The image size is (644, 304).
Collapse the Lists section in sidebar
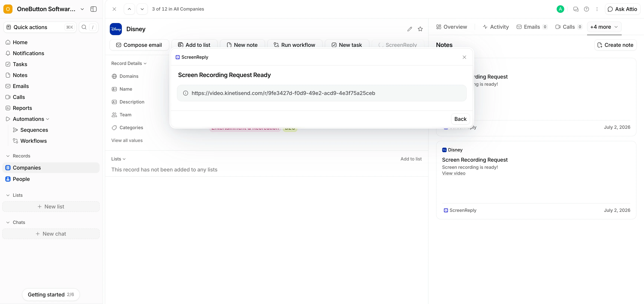(8, 195)
